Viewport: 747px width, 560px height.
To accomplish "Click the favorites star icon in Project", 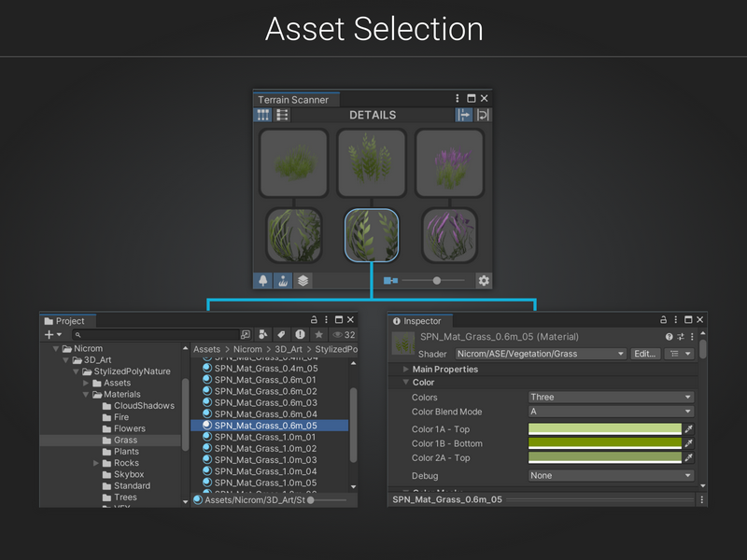I will tap(318, 335).
